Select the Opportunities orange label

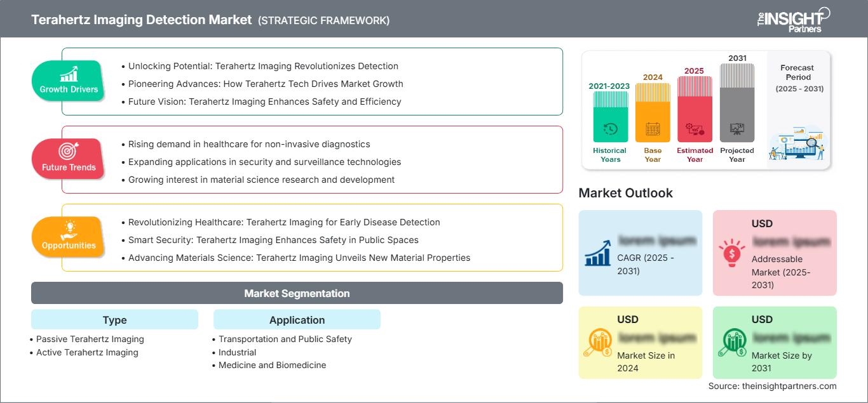(x=69, y=237)
